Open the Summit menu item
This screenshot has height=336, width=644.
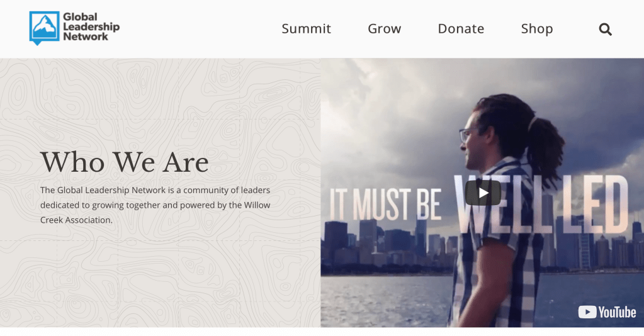pyautogui.click(x=306, y=29)
